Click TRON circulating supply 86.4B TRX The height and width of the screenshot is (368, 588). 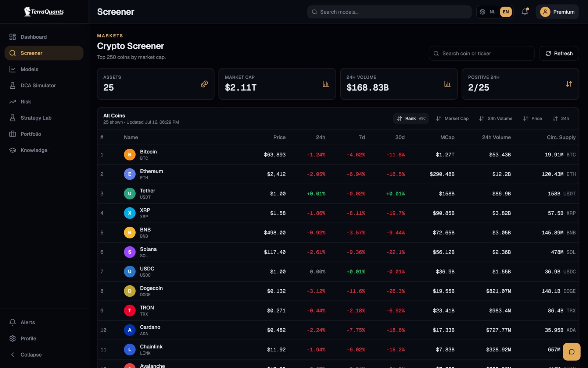pyautogui.click(x=562, y=311)
